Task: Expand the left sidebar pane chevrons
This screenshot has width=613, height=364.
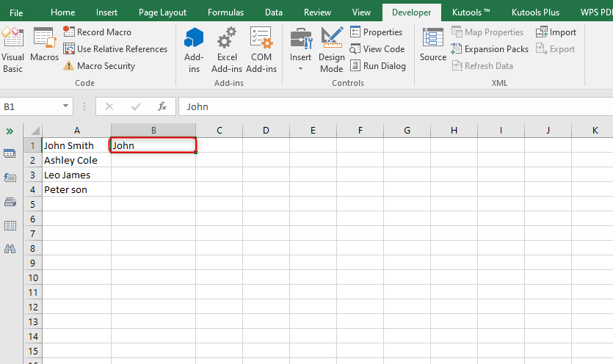Action: pyautogui.click(x=10, y=131)
